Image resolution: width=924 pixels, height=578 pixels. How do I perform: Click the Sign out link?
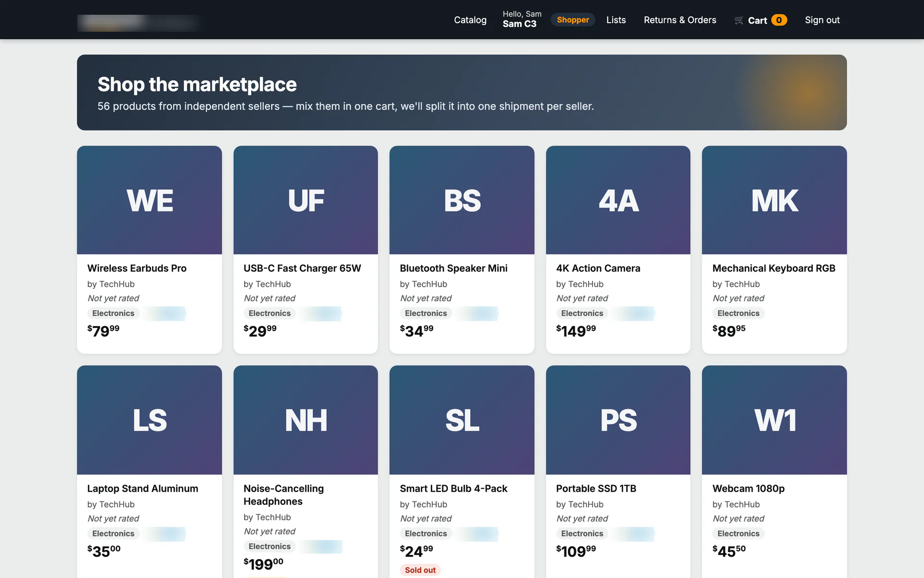822,20
